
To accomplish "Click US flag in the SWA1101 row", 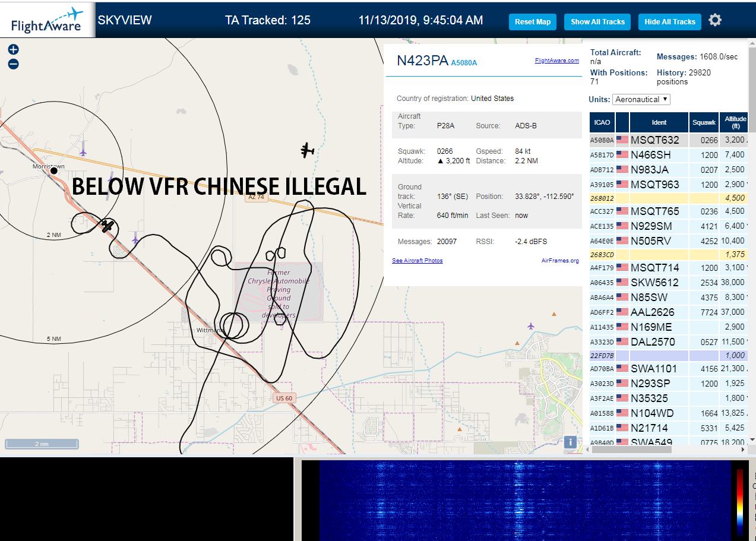I will [622, 369].
